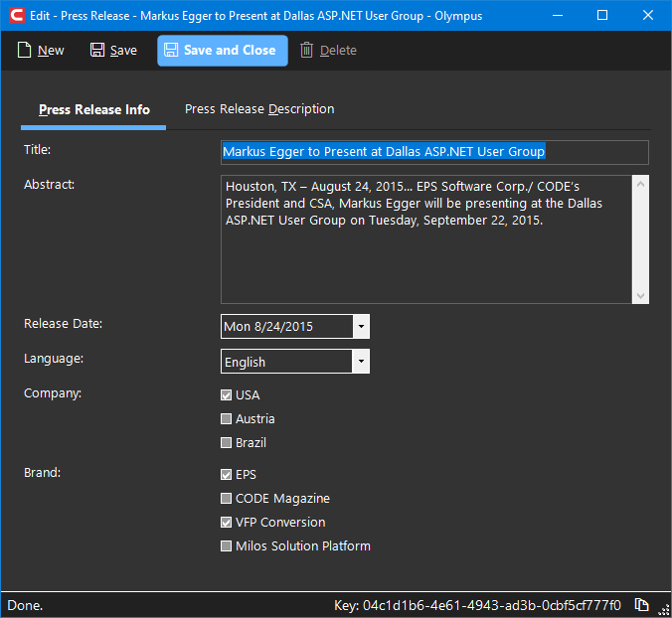Expand the Language dropdown arrow

[x=361, y=361]
